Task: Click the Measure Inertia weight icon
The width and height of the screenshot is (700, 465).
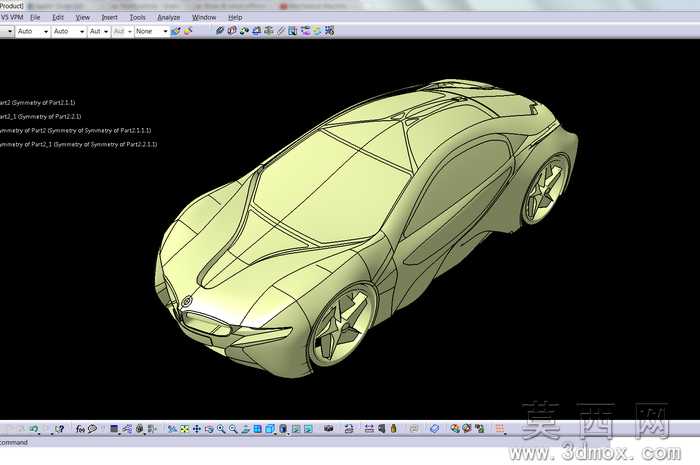Action: point(393,429)
